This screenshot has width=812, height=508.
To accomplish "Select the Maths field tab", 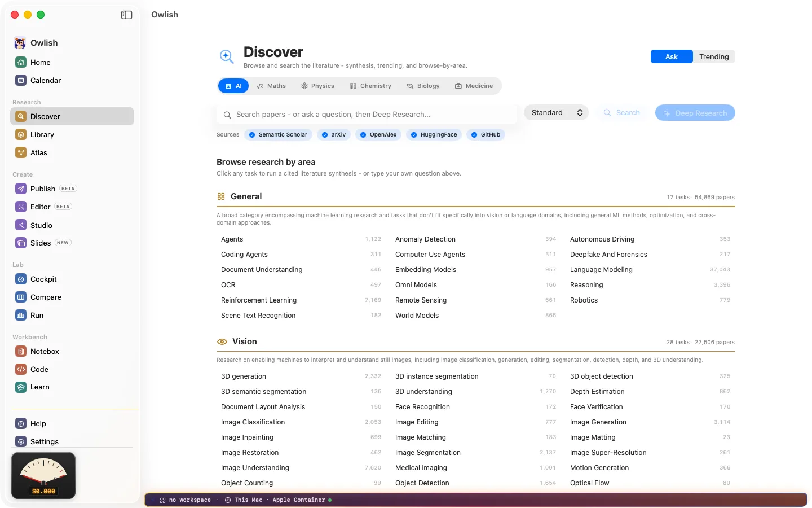I will pyautogui.click(x=271, y=86).
